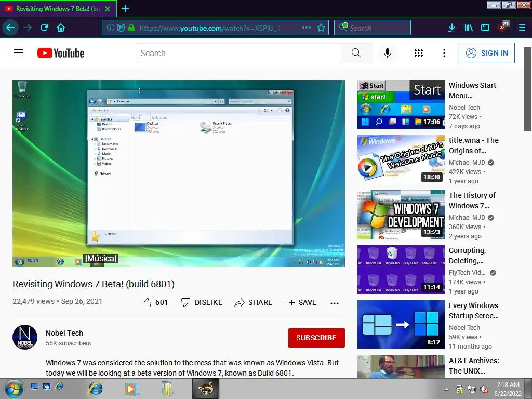
Task: Open small Internet Explorer quick launch icon
Action: coord(59,386)
